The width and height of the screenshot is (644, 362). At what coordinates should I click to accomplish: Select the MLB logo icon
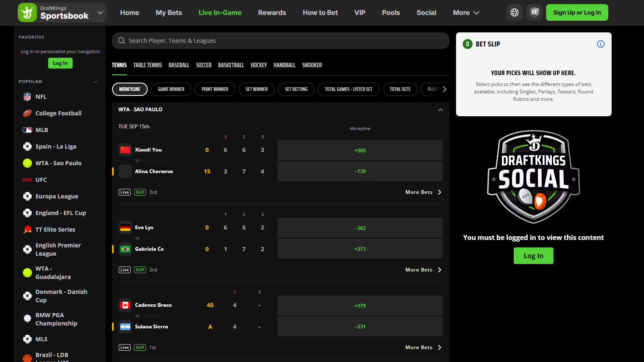pyautogui.click(x=27, y=130)
